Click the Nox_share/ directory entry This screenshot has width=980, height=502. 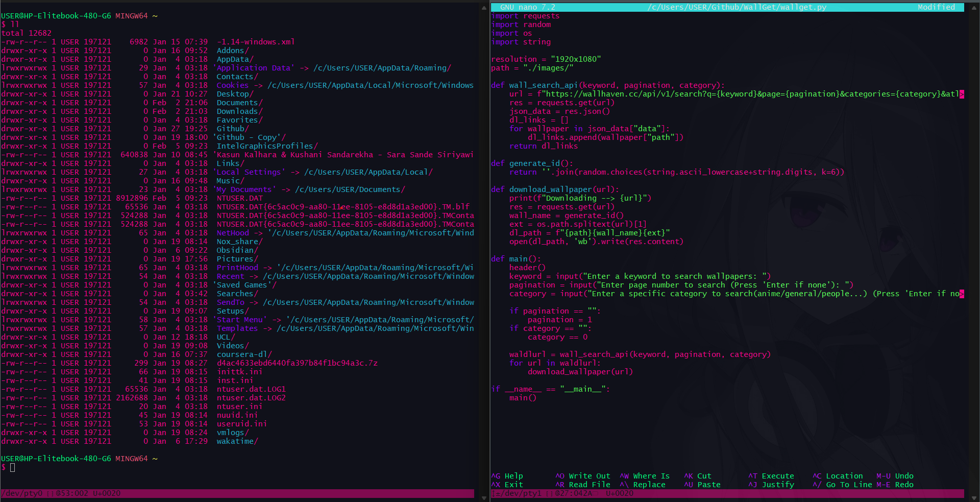coord(239,242)
